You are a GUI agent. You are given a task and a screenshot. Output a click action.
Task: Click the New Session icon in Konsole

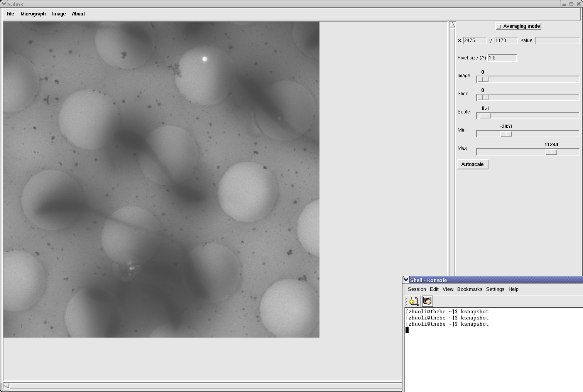click(414, 301)
